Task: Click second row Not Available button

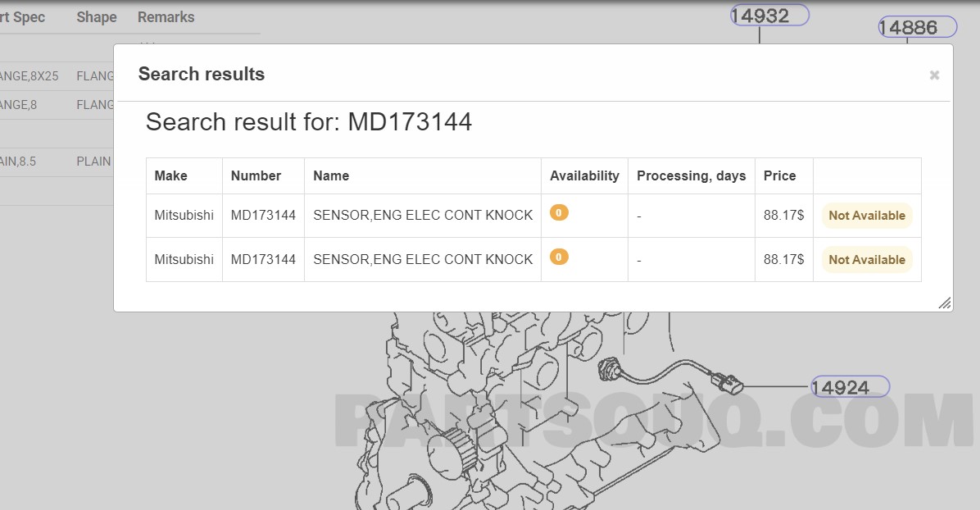Action: 867,260
